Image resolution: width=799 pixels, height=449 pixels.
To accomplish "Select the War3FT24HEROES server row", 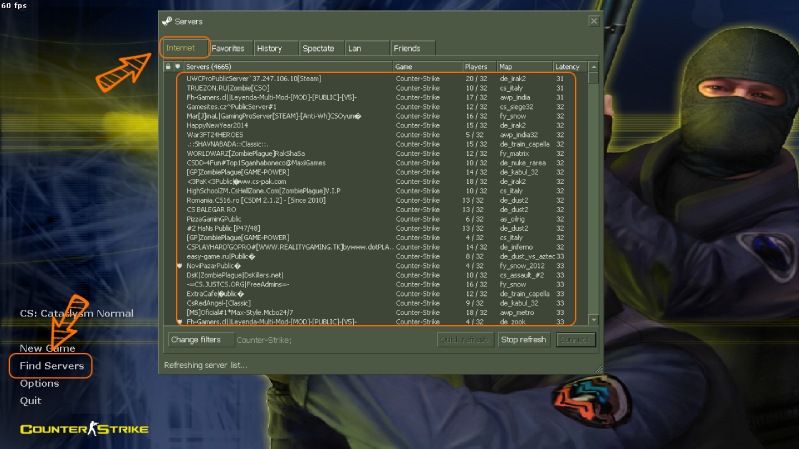I will tap(376, 135).
